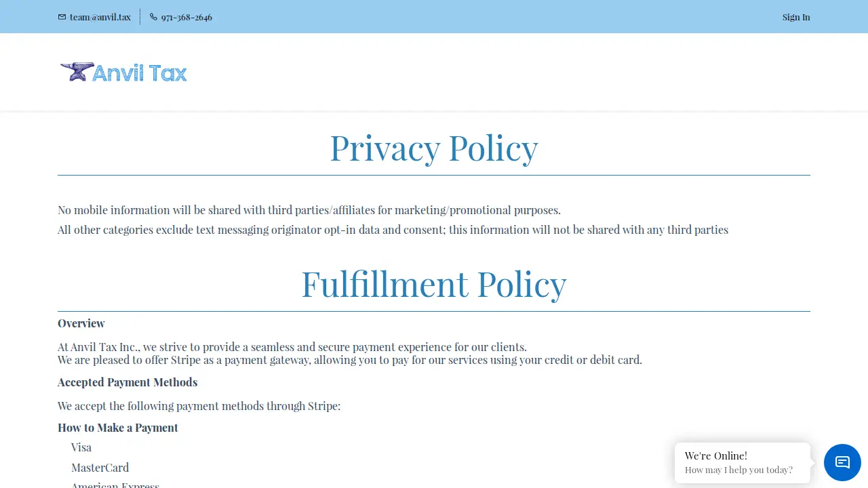Email team@anvil.tax link

tap(100, 17)
